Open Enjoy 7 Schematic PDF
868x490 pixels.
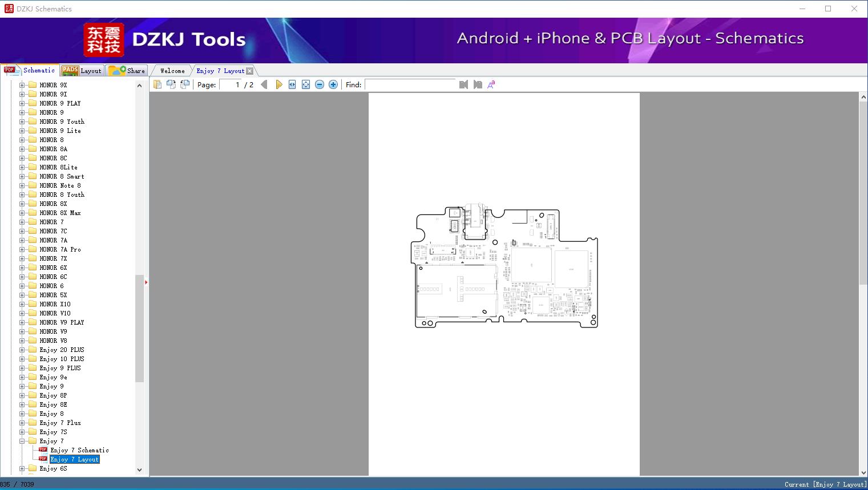click(x=79, y=450)
